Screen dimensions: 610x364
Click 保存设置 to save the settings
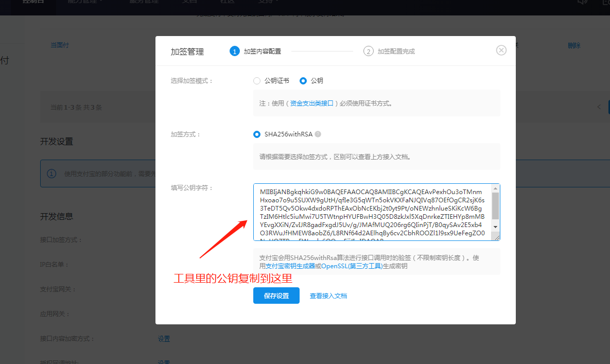pos(276,296)
